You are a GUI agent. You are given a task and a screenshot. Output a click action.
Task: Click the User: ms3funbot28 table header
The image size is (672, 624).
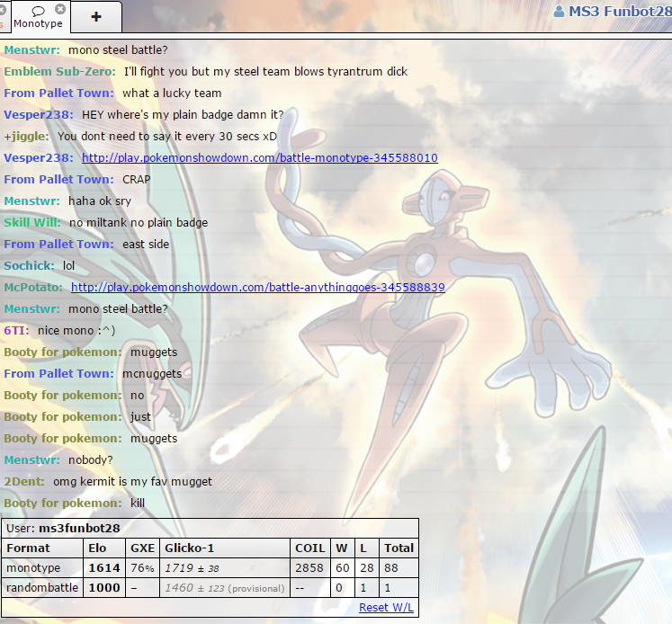[x=210, y=528]
